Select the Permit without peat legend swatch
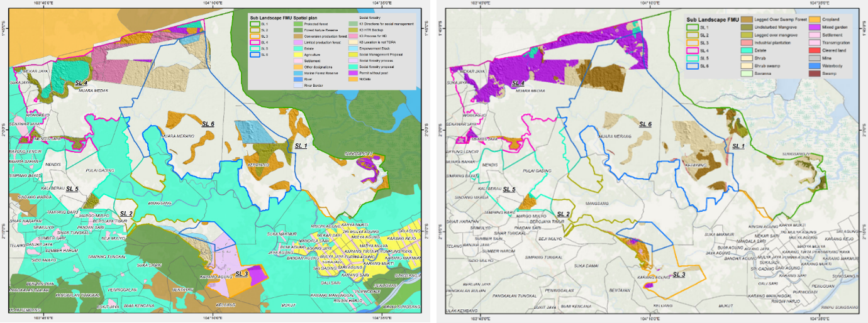Image resolution: width=868 pixels, height=323 pixels. 353,73
